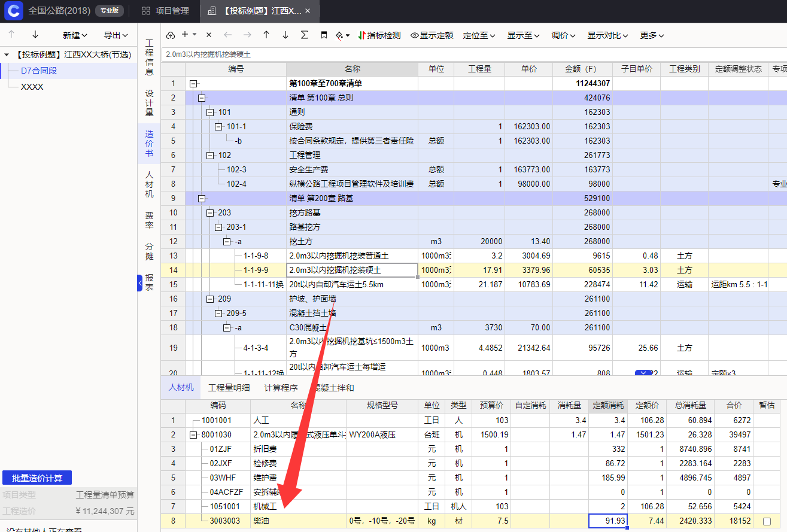Click the bookmark icon in toolbar
This screenshot has width=787, height=532.
324,35
